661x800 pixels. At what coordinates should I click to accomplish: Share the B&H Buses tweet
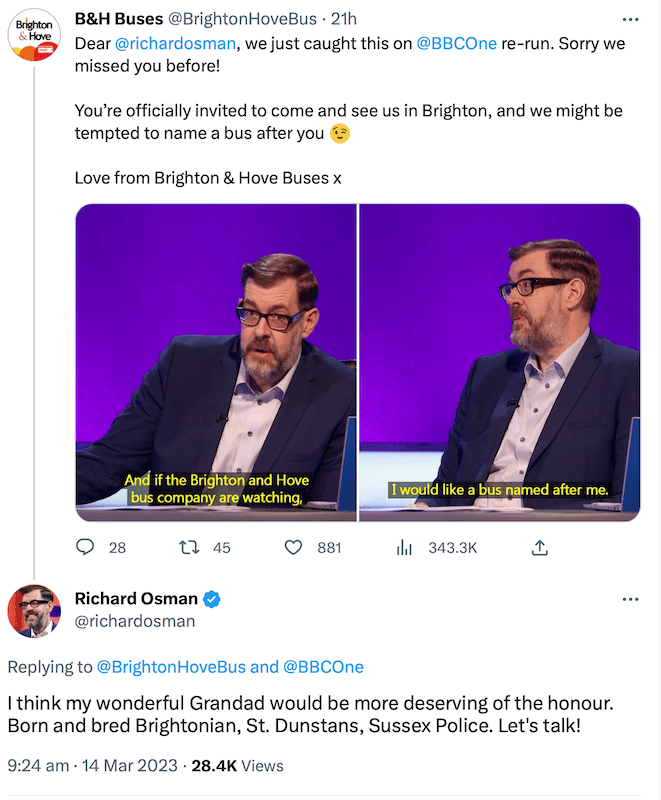pos(539,547)
